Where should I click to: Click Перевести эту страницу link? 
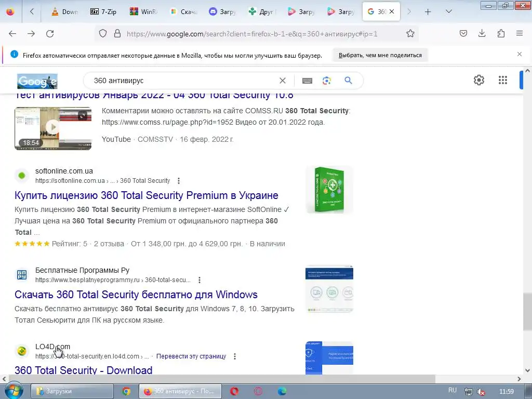point(191,356)
